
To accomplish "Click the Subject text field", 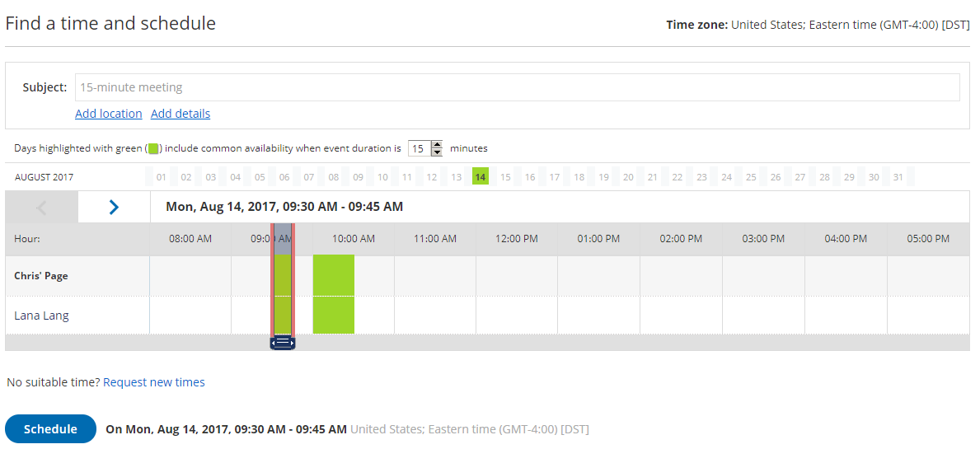I will tap(518, 87).
